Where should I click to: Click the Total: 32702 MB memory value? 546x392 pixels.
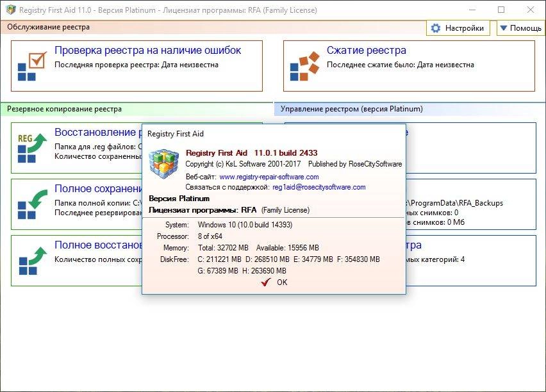223,248
